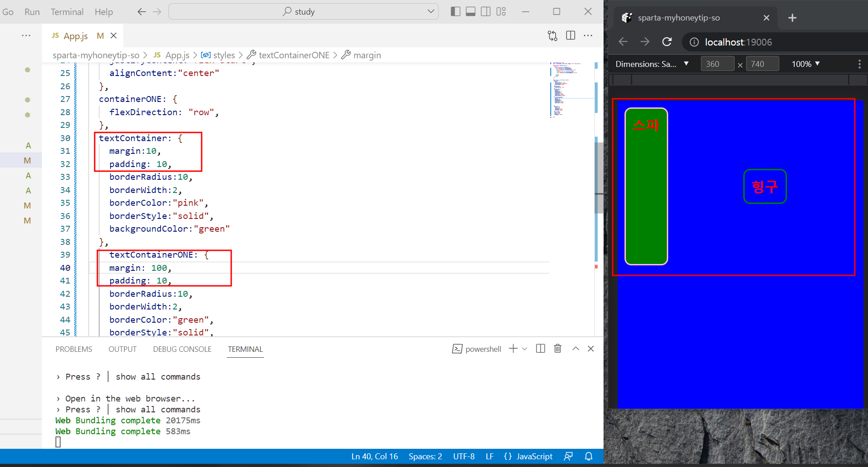Open the 100% zoom dropdown

coord(806,64)
